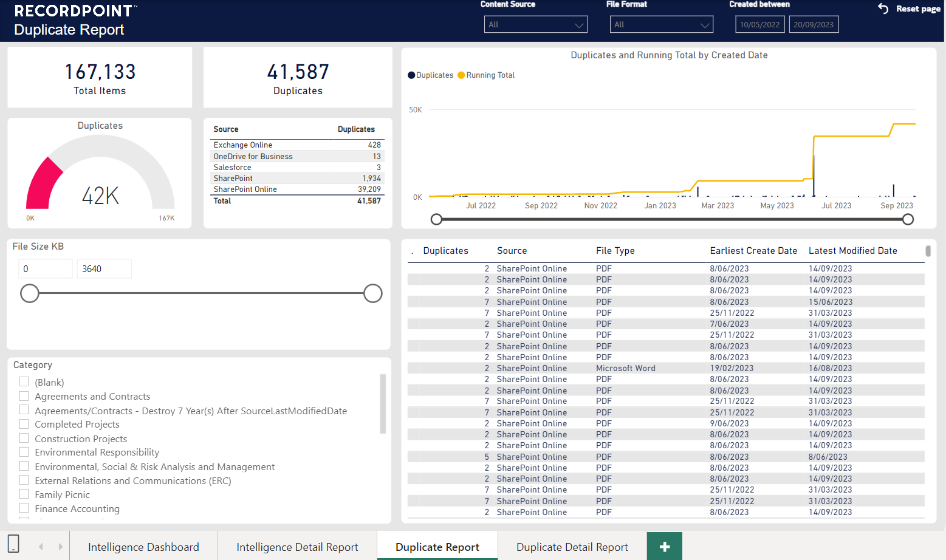Open the File Format dropdown
The height and width of the screenshot is (560, 946).
click(x=662, y=24)
